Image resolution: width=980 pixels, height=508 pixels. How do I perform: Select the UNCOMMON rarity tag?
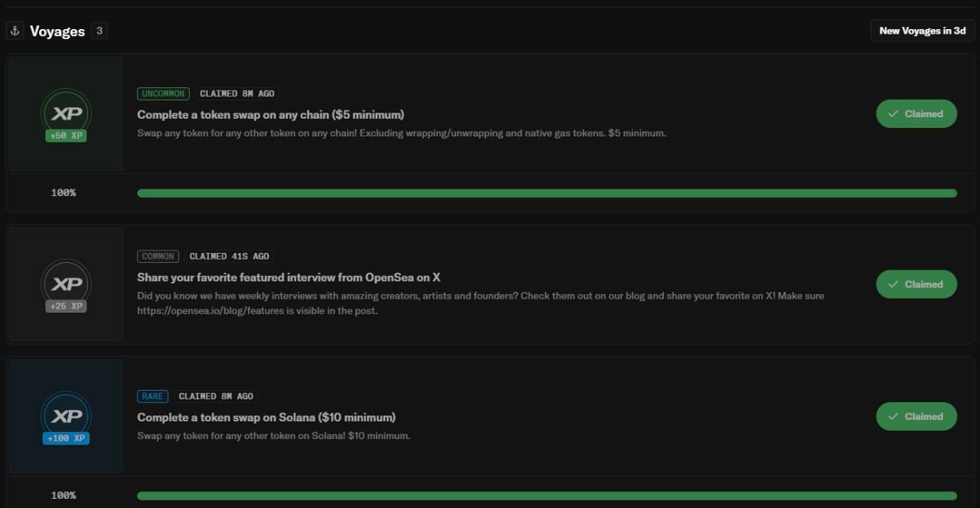pos(163,93)
